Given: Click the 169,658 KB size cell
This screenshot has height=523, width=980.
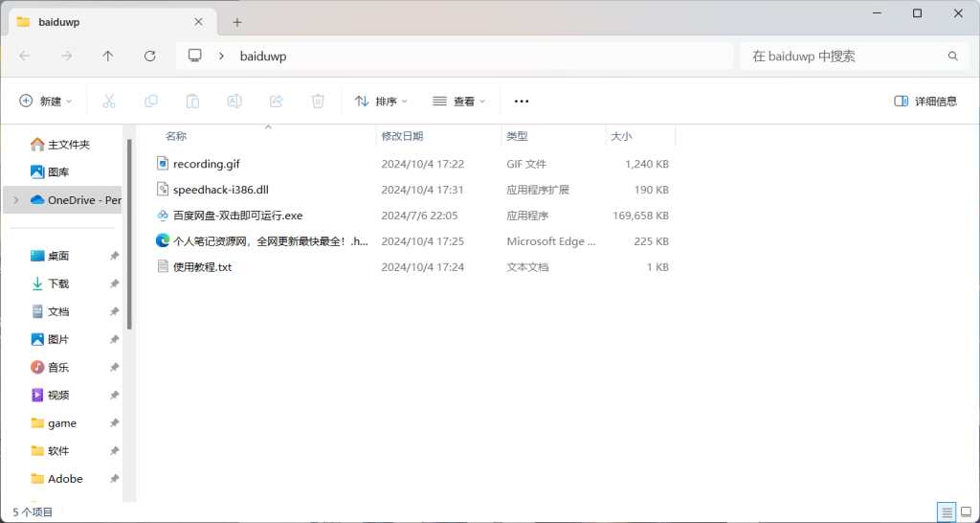Looking at the screenshot, I should pyautogui.click(x=640, y=216).
